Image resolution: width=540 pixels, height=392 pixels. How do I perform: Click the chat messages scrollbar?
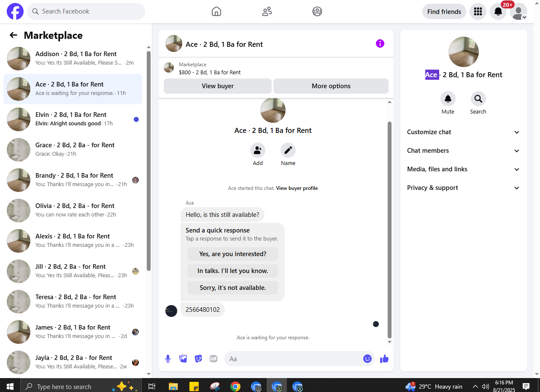pyautogui.click(x=390, y=230)
